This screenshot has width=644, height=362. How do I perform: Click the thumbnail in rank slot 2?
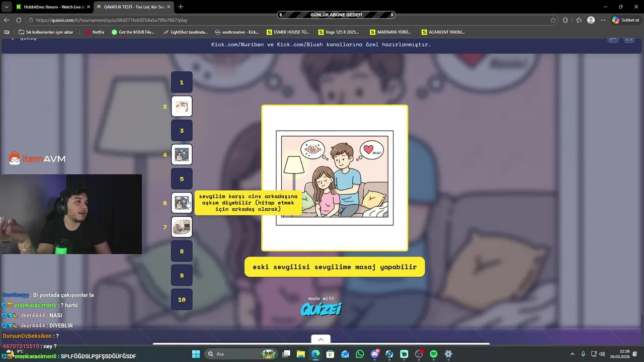182,106
